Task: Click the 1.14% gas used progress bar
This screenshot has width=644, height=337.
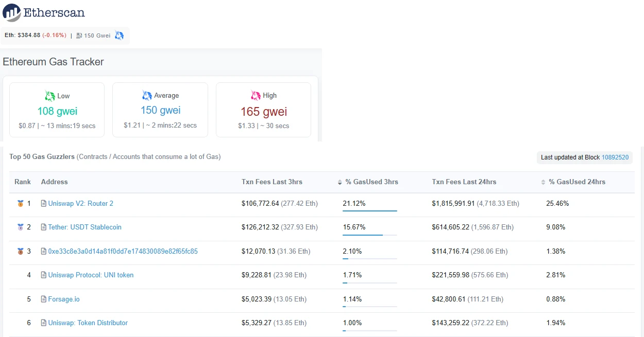Action: coord(370,306)
